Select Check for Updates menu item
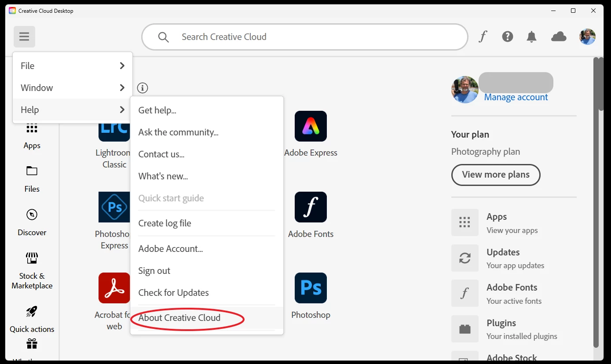This screenshot has width=611, height=364. pyautogui.click(x=207, y=293)
